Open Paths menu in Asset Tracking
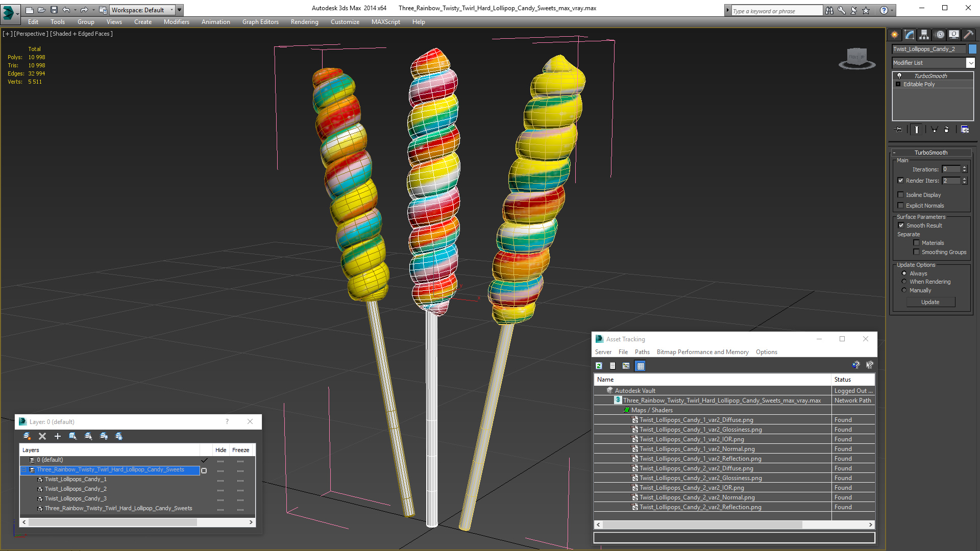 642,352
